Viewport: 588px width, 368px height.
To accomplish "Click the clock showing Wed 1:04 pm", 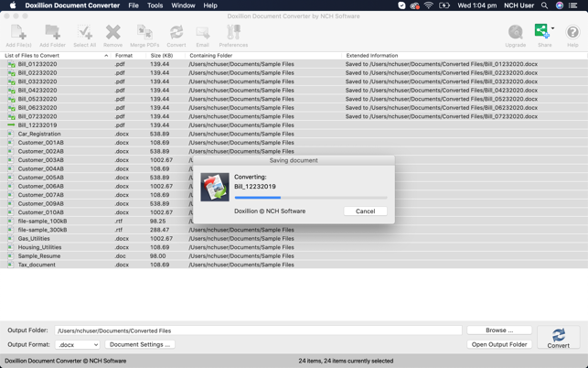I will pos(477,5).
